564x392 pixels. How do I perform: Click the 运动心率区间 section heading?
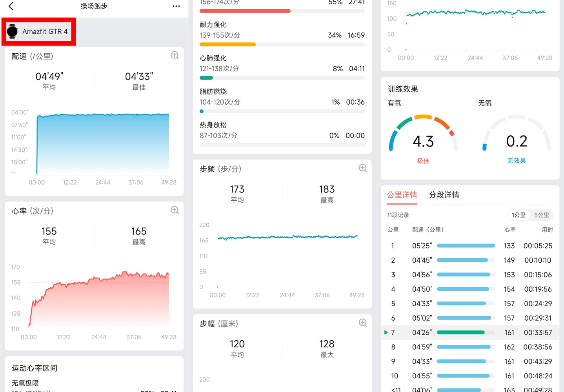(35, 368)
